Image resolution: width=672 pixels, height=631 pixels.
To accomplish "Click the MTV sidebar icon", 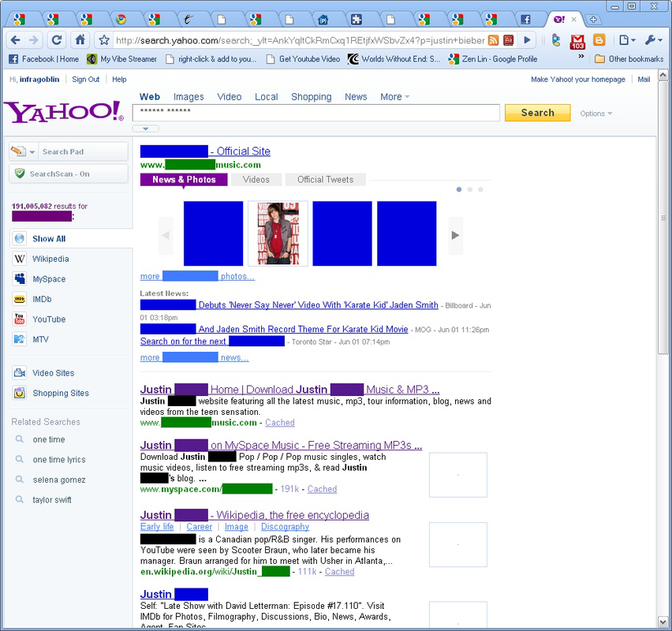I will [x=19, y=339].
